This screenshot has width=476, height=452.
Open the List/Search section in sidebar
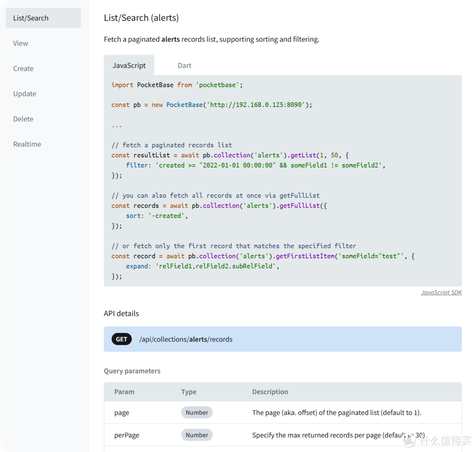[43, 18]
